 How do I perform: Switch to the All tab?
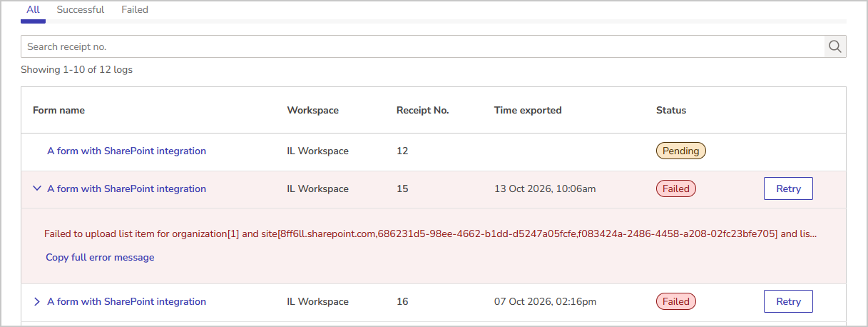(x=33, y=10)
